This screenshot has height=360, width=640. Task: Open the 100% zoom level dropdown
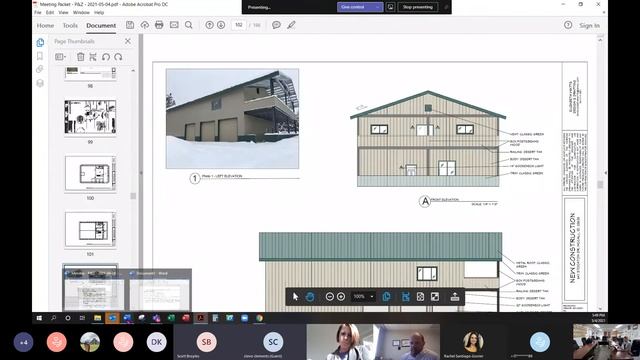363,297
